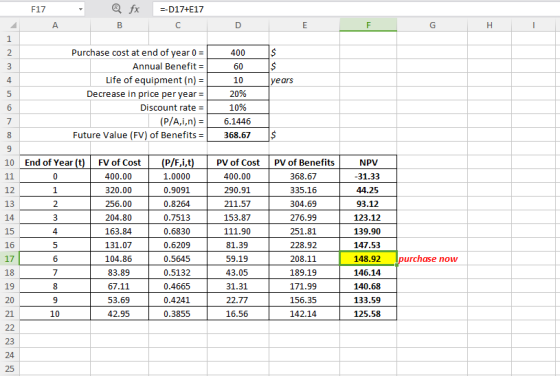Click the year 6 cell in column A
560x376 pixels.
point(55,259)
